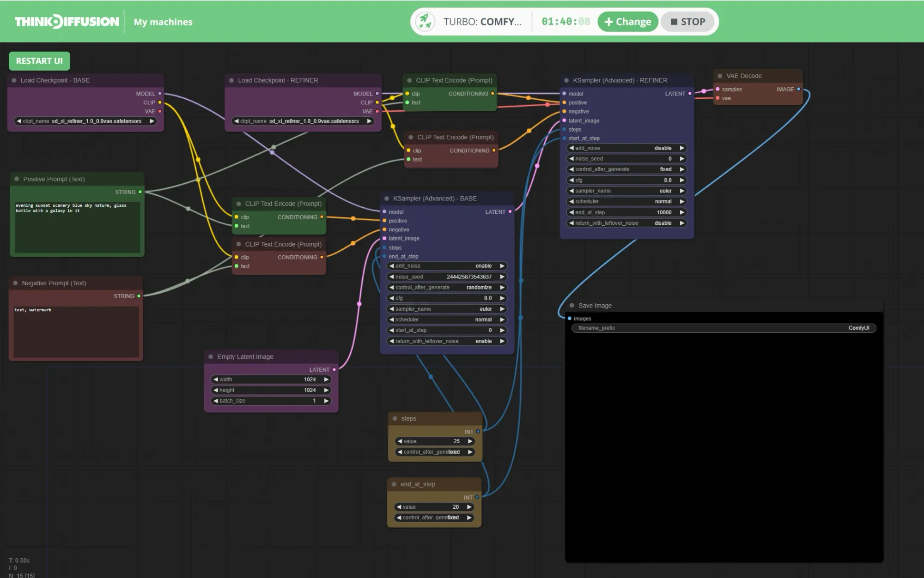Collapse the Negative Prompt (Text) node
The image size is (924, 578).
[15, 283]
